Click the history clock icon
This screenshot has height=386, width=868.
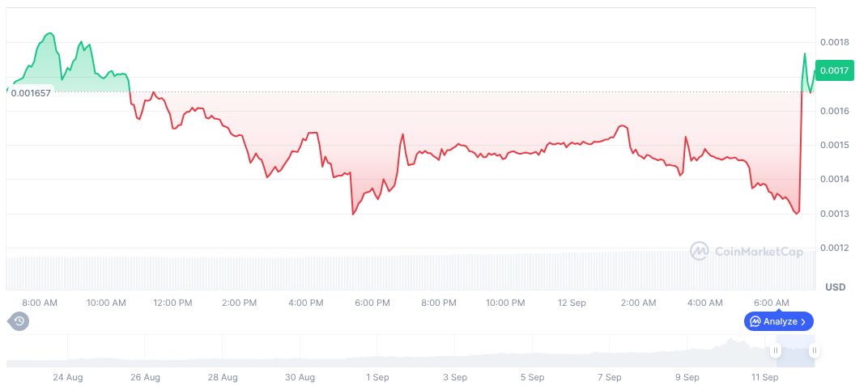(19, 321)
